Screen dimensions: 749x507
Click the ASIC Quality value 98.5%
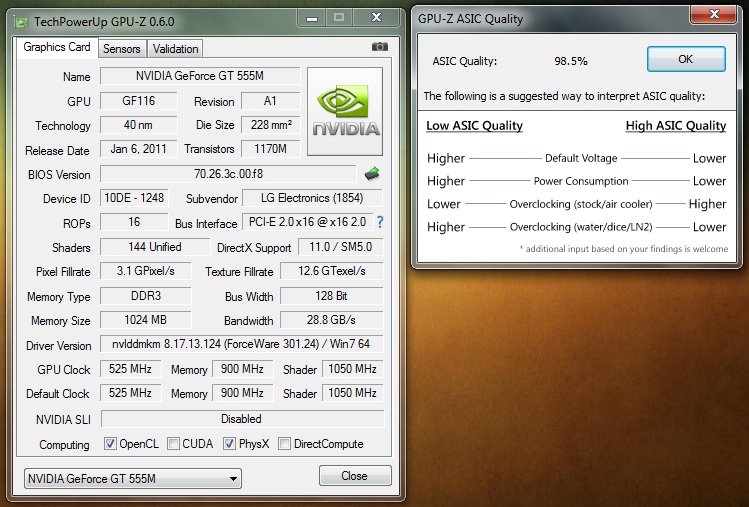(x=571, y=61)
